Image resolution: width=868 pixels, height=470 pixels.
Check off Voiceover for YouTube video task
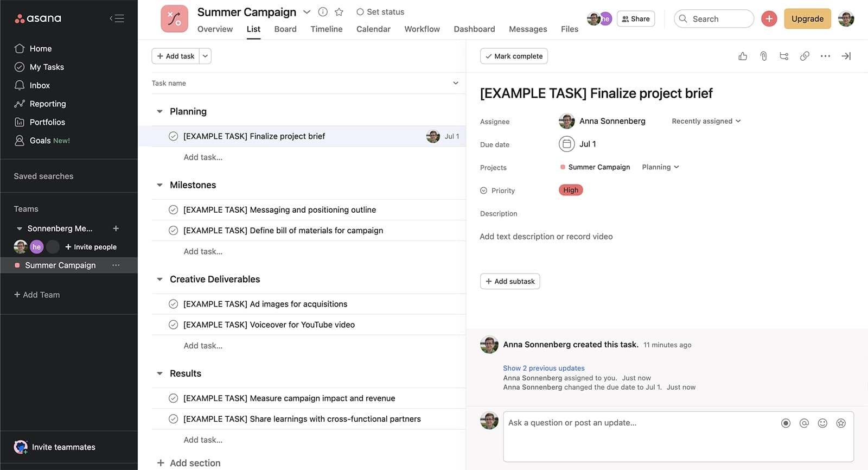point(173,325)
